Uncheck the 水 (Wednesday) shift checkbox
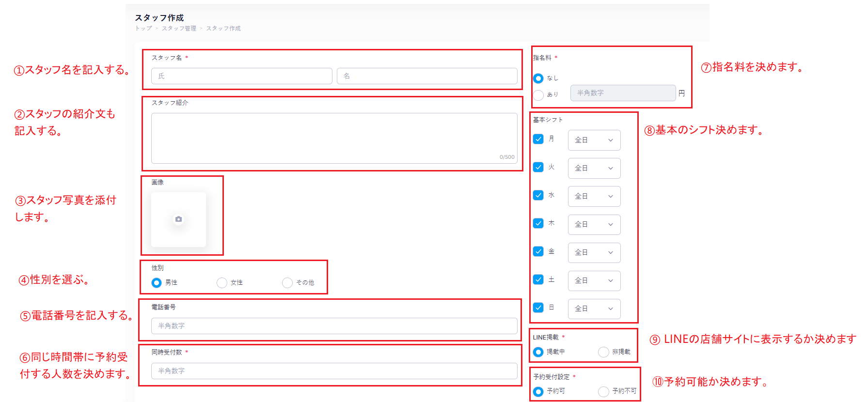This screenshot has height=402, width=868. (538, 195)
